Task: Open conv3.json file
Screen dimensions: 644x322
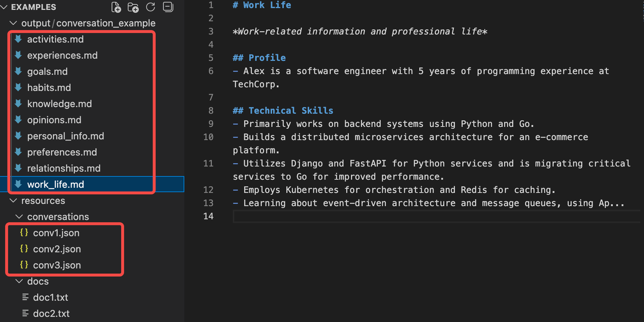Action: click(57, 265)
